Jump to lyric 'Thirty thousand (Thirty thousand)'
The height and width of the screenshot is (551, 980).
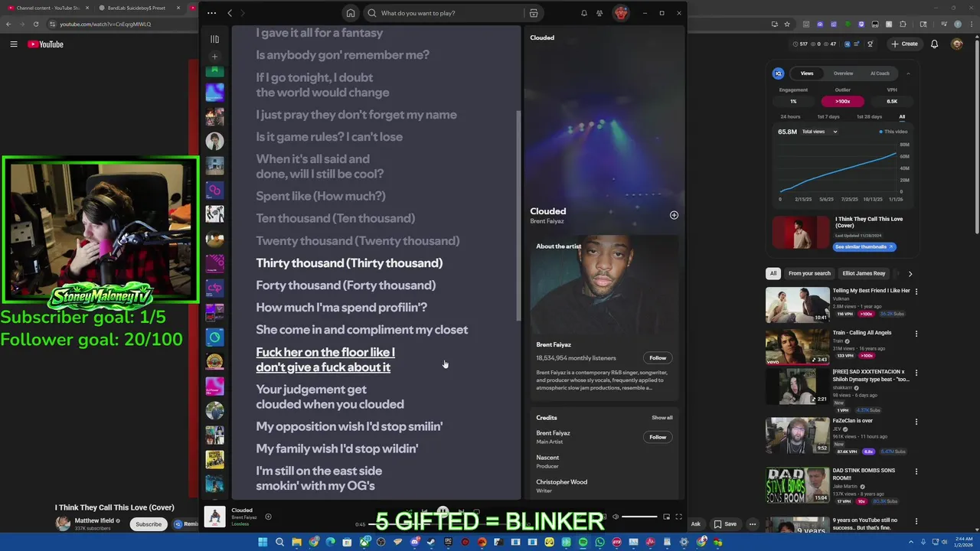(x=349, y=262)
